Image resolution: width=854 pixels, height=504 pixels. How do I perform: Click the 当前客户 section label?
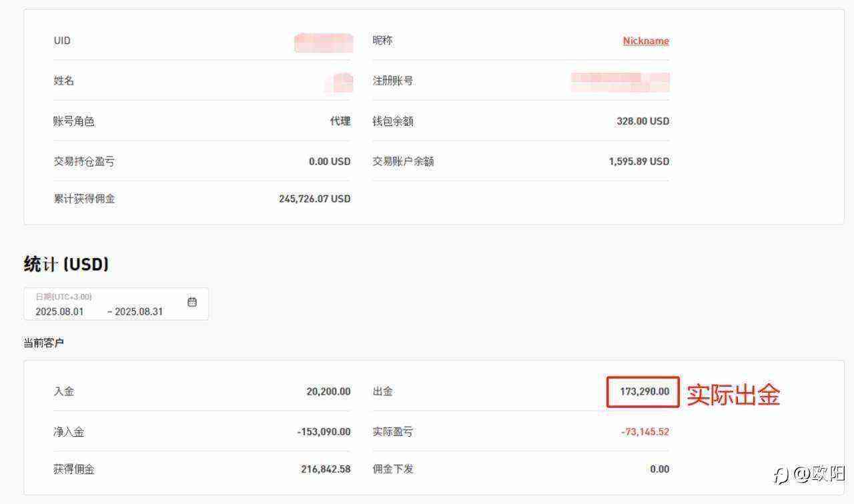(x=43, y=343)
